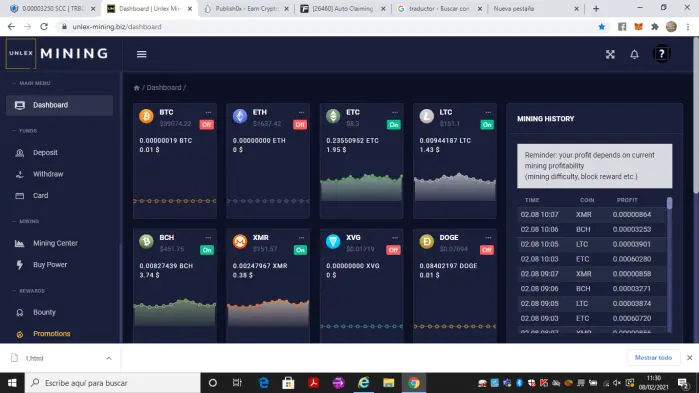Go back to the previous page
This screenshot has width=699, height=393.
tap(11, 27)
